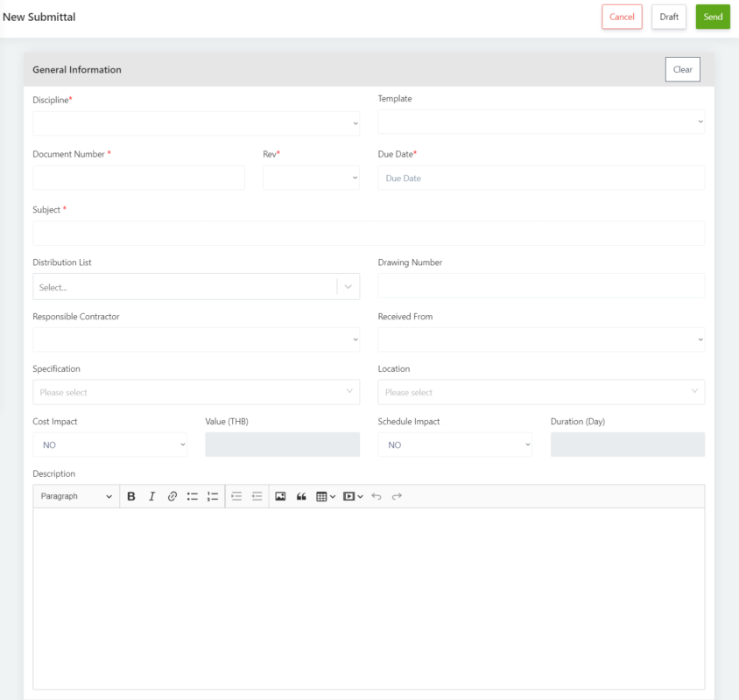Save the submittal as Draft
739x700 pixels.
click(x=669, y=17)
